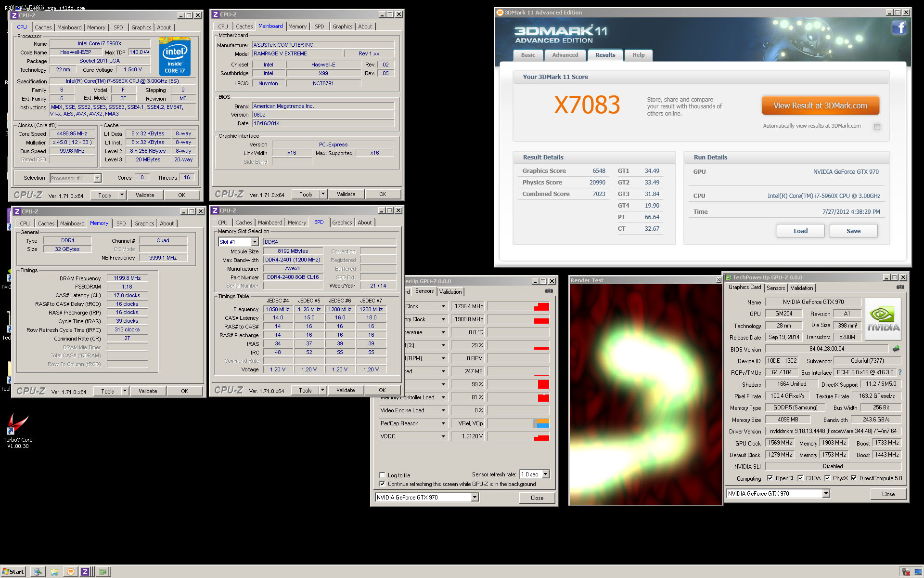The image size is (924, 578).
Task: Click the GPU-Z title bar icon of the Graphics Card window
Action: point(728,277)
